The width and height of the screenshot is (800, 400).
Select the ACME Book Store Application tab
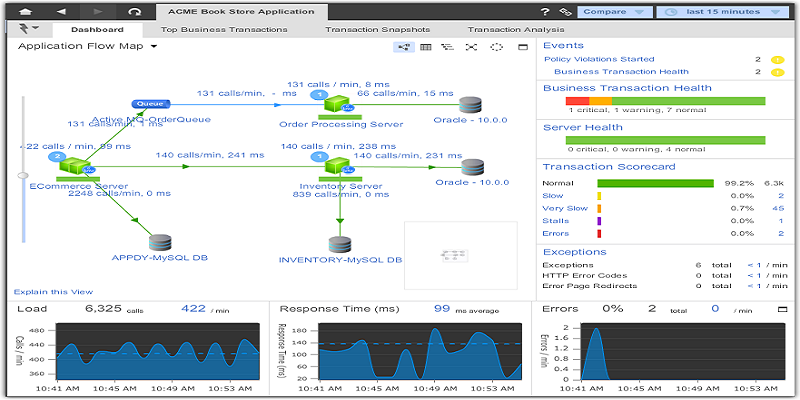coord(242,11)
